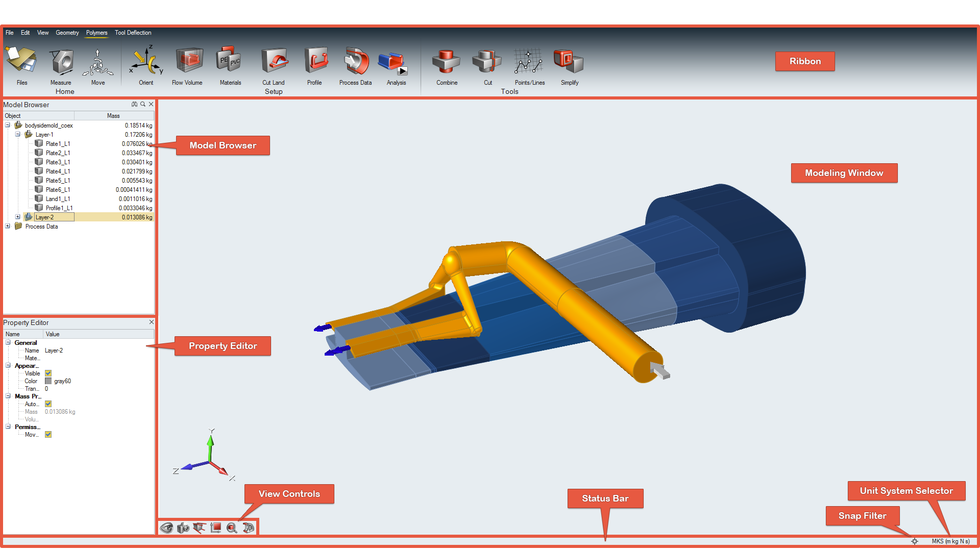Toggle the Movable permission checkbox
Screen dimensions: 980x551
48,435
